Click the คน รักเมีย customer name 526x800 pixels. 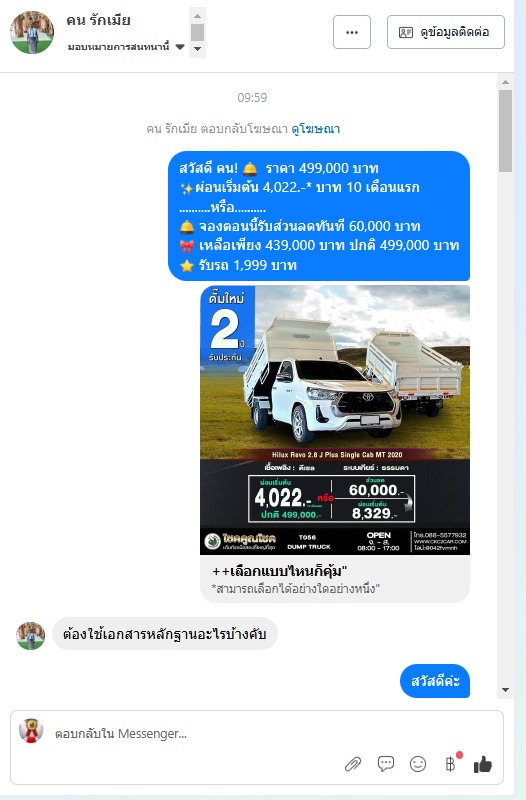tap(98, 20)
